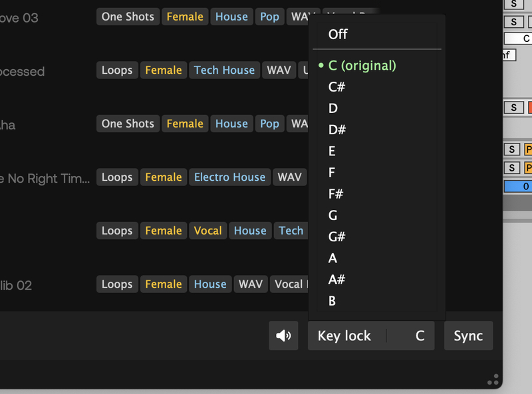The height and width of the screenshot is (394, 532).
Task: Select A# in the key dropdown list
Action: 337,280
